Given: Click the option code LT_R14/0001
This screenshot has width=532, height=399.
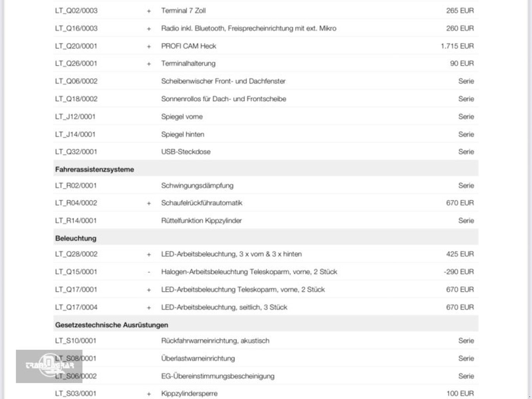Looking at the screenshot, I should [76, 221].
